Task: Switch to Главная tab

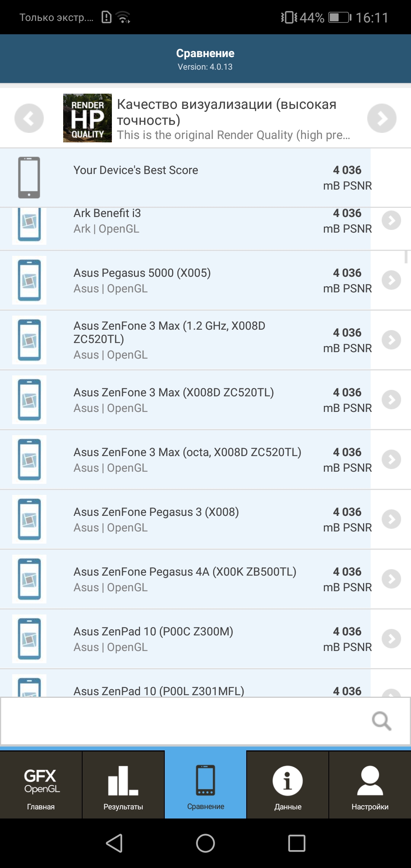Action: [41, 785]
